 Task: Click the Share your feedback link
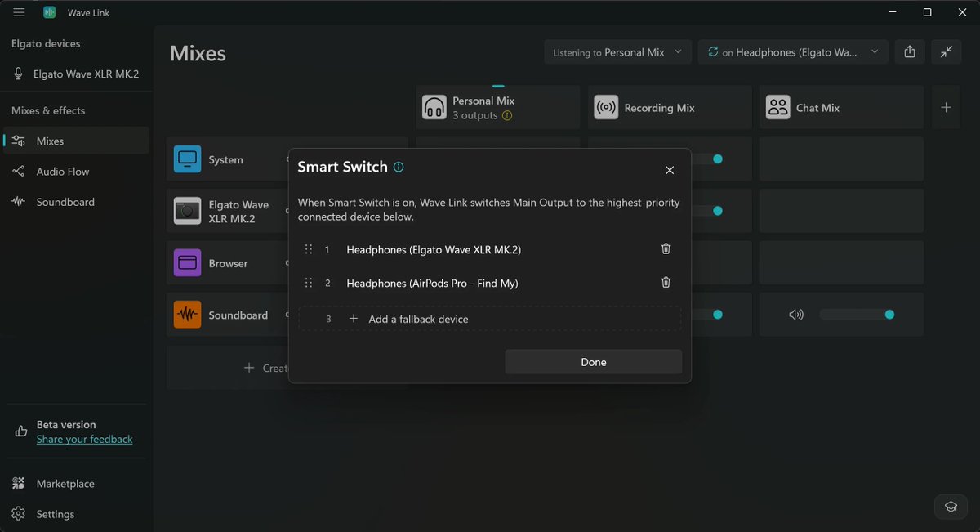tap(84, 439)
